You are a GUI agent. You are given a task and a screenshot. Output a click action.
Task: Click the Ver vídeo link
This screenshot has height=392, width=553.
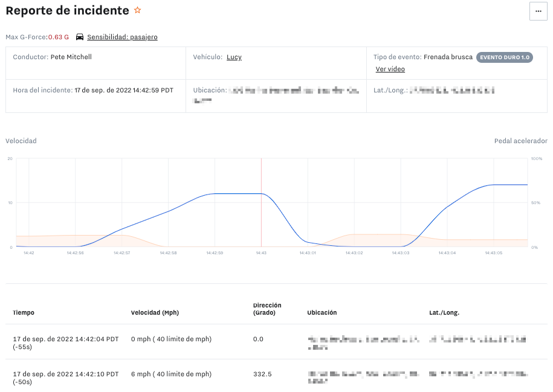coord(390,69)
